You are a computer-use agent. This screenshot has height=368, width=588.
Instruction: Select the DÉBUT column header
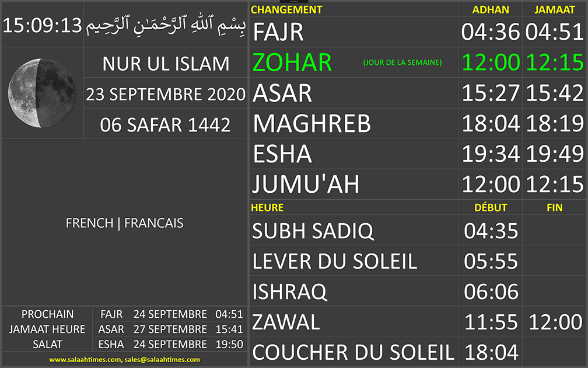click(x=490, y=207)
